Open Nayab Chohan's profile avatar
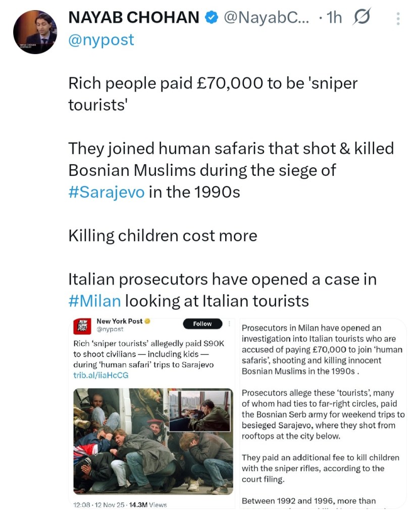This screenshot has width=420, height=517. [x=35, y=31]
